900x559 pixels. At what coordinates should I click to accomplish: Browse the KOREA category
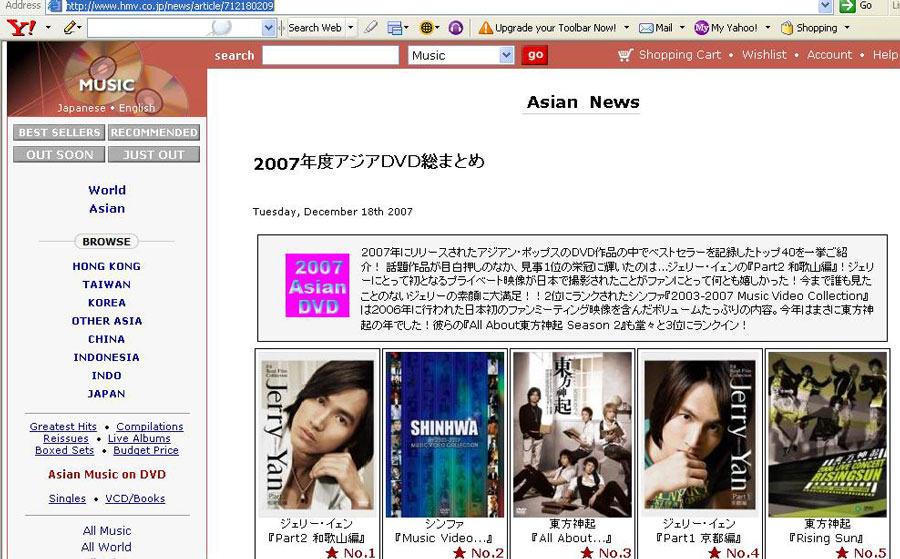coord(106,303)
